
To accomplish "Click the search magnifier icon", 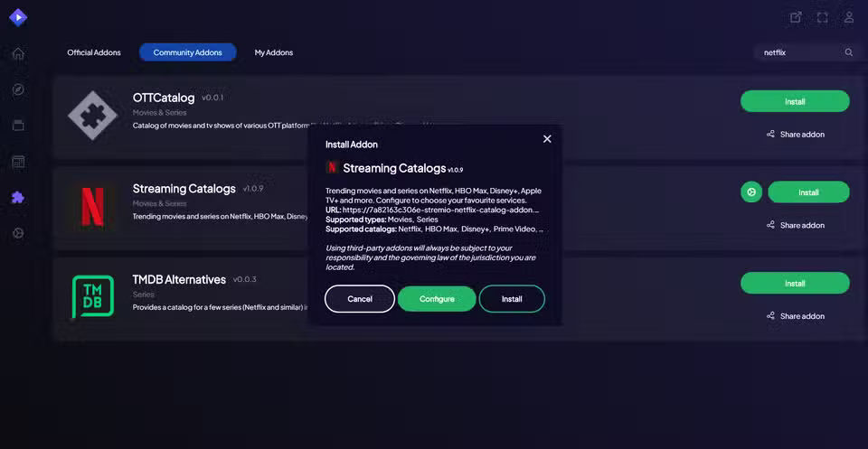I will pos(849,52).
